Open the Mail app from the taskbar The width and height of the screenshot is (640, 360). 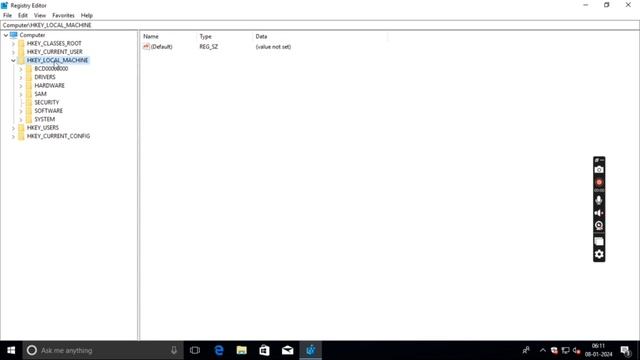(x=287, y=350)
